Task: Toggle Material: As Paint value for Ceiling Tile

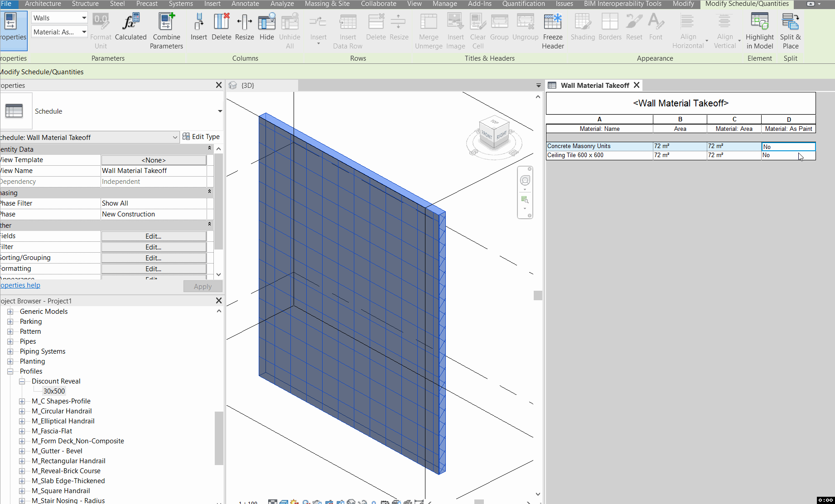Action: tap(788, 155)
